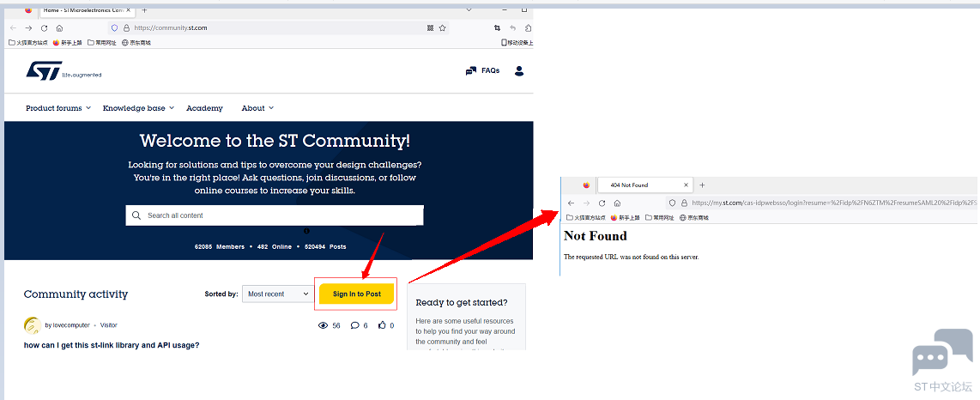Bookmark community.st.com page with star icon
Image resolution: width=980 pixels, height=400 pixels.
coord(443,28)
